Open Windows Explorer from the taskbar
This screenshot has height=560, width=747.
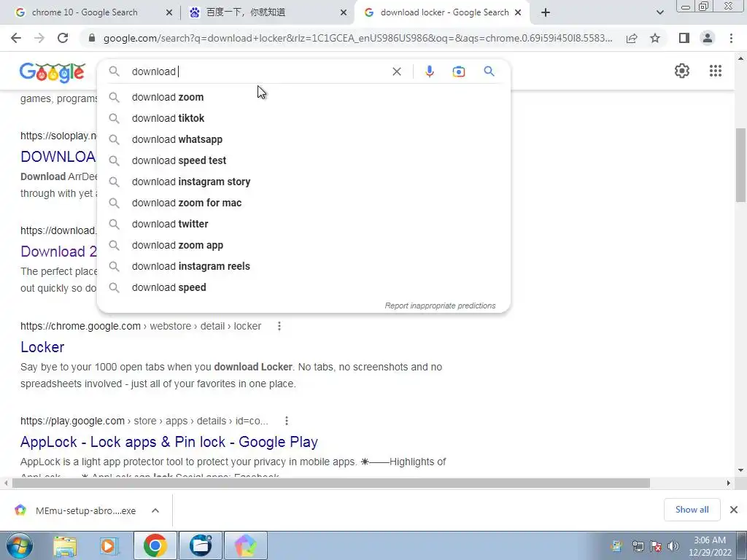click(65, 545)
